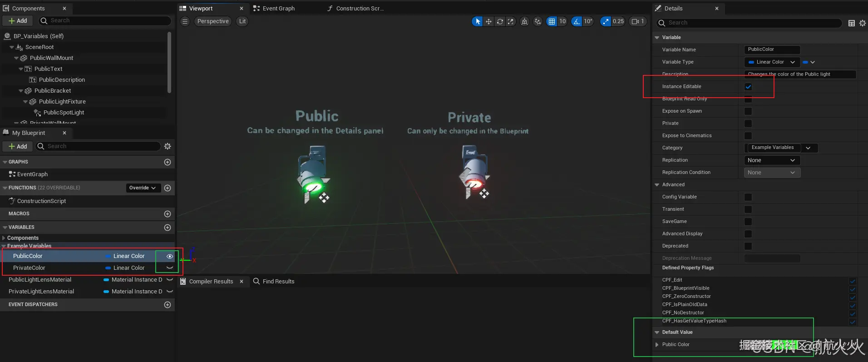Open the grid snap value 10 menu
This screenshot has width=868, height=362.
pos(562,21)
